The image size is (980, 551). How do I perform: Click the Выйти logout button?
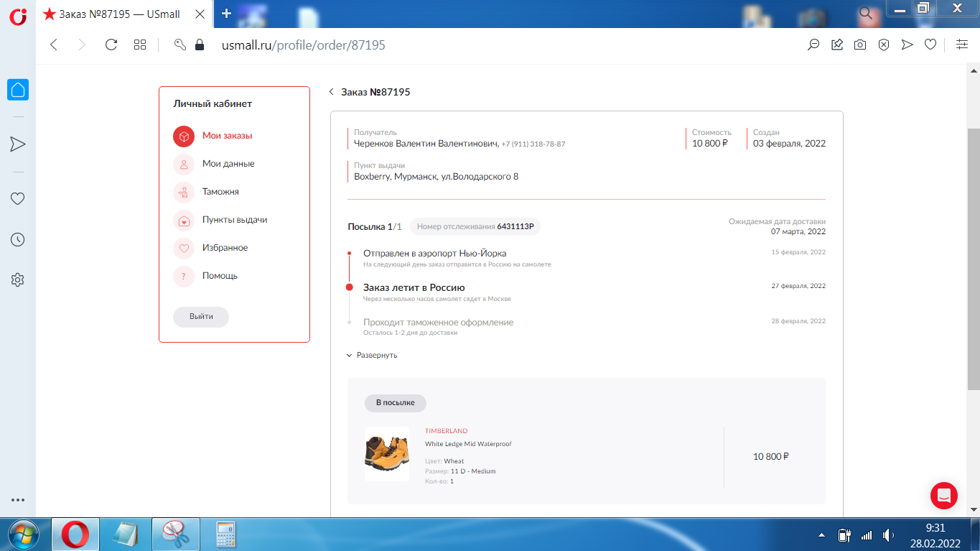(x=201, y=317)
